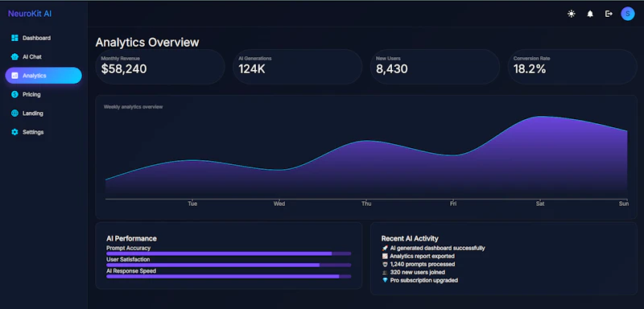Click the Fri label on chart axis
This screenshot has height=309, width=644.
pos(453,204)
